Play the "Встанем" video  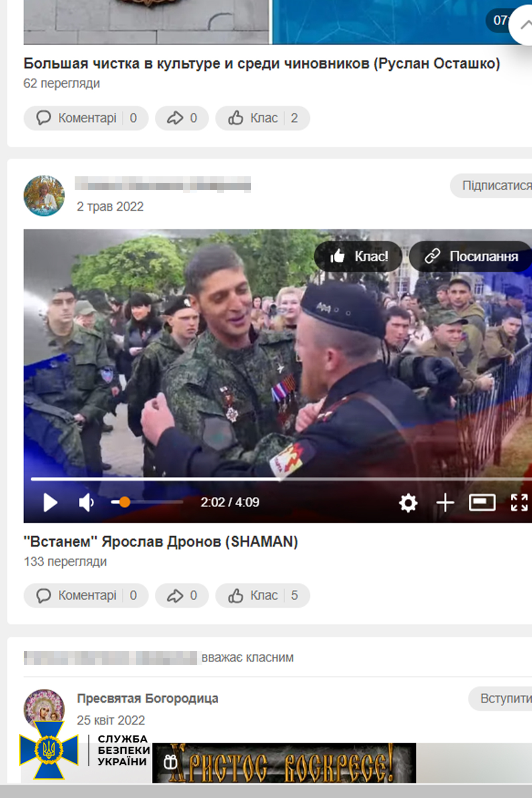pos(50,502)
